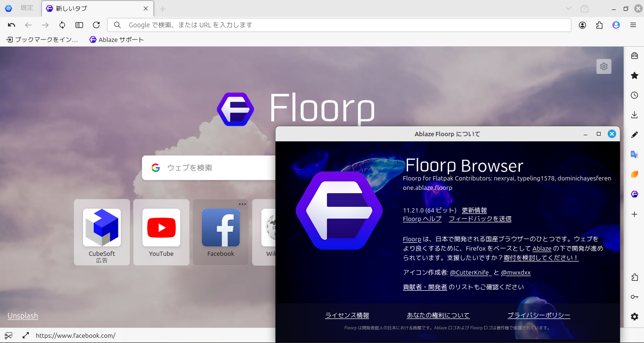The width and height of the screenshot is (644, 343).
Task: Go back with the left arrow button
Action: point(28,25)
